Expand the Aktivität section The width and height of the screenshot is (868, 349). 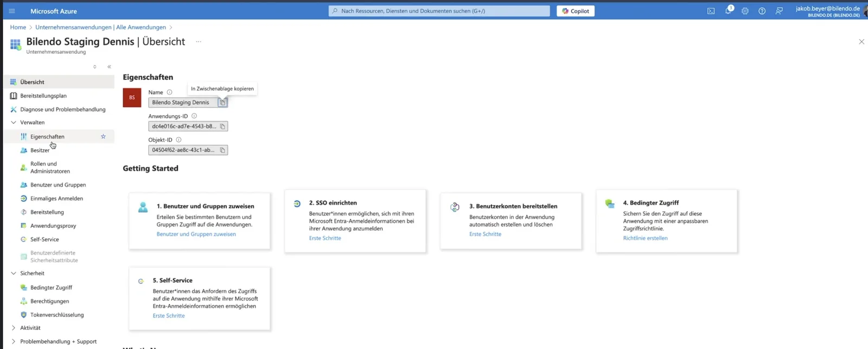click(x=14, y=328)
